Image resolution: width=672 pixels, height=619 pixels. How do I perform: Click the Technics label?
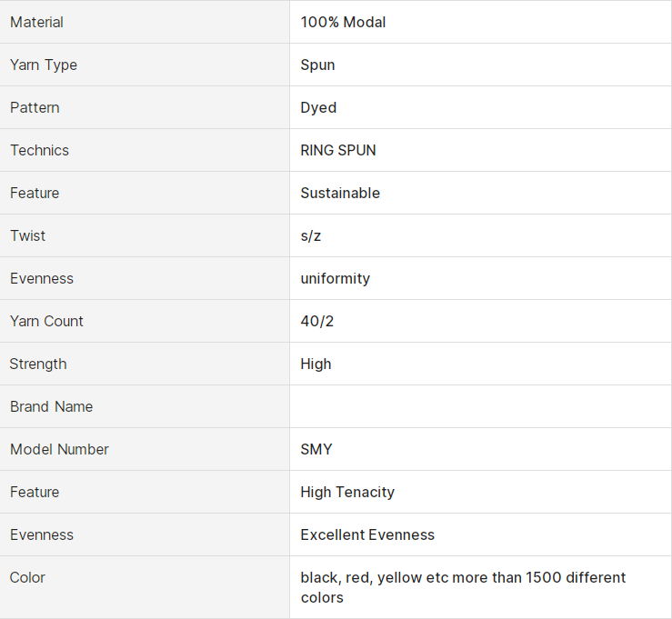click(39, 150)
